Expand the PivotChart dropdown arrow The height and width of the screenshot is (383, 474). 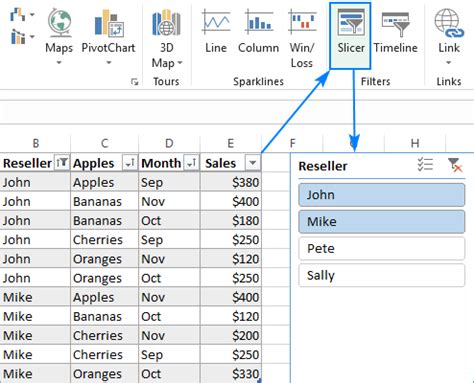109,62
